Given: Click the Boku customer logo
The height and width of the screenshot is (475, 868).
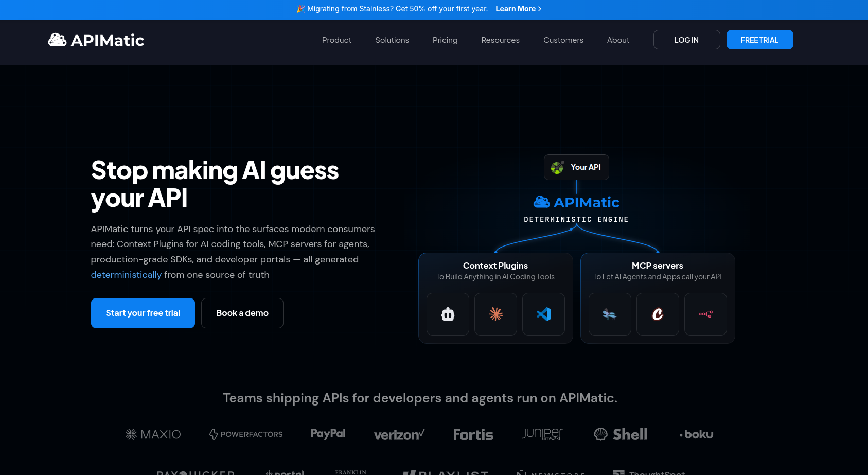Looking at the screenshot, I should pos(696,434).
